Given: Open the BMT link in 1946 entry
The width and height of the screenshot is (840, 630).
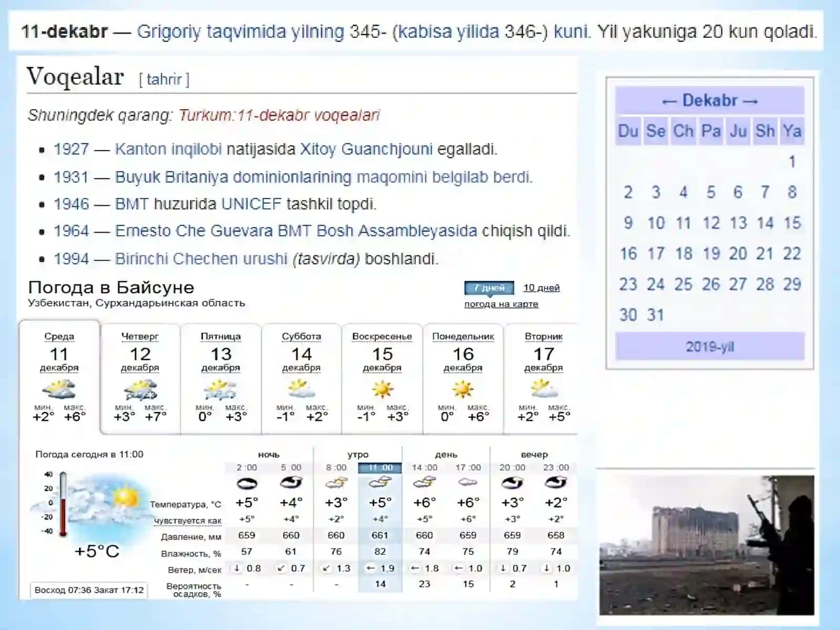Looking at the screenshot, I should click(x=132, y=204).
